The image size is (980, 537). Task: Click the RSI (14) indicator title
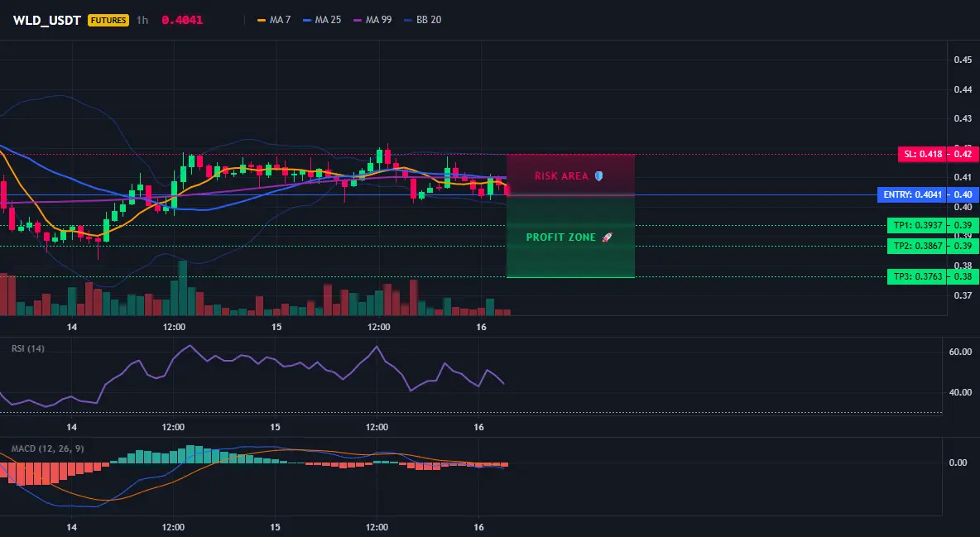(x=28, y=348)
